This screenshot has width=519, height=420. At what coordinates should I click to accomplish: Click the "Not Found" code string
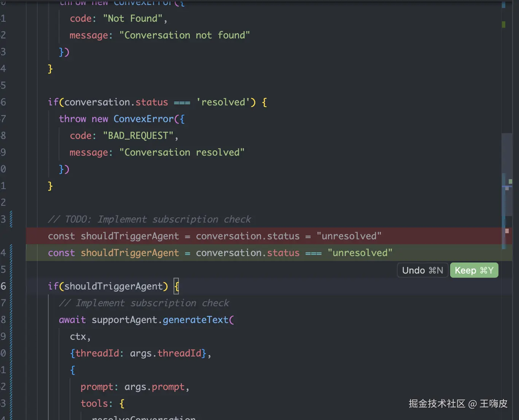133,19
